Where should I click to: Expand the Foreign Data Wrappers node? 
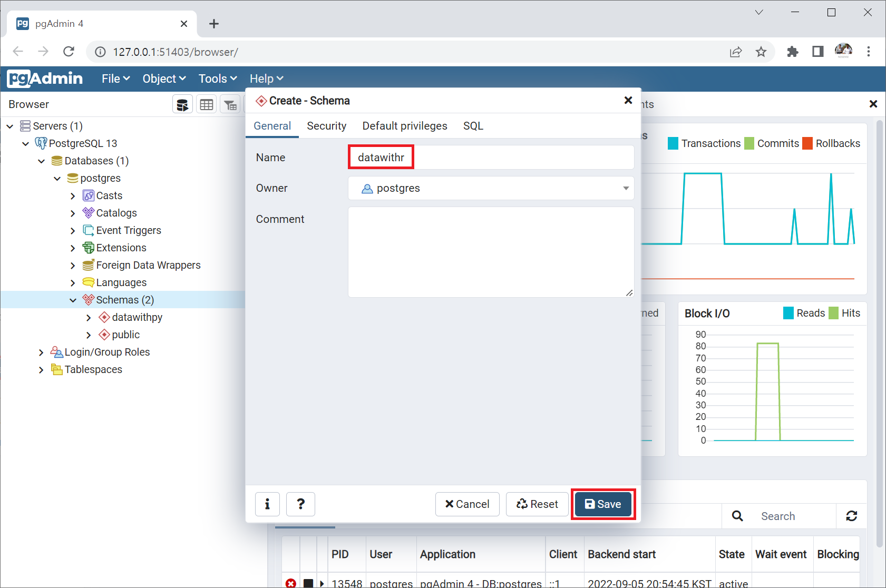click(73, 265)
